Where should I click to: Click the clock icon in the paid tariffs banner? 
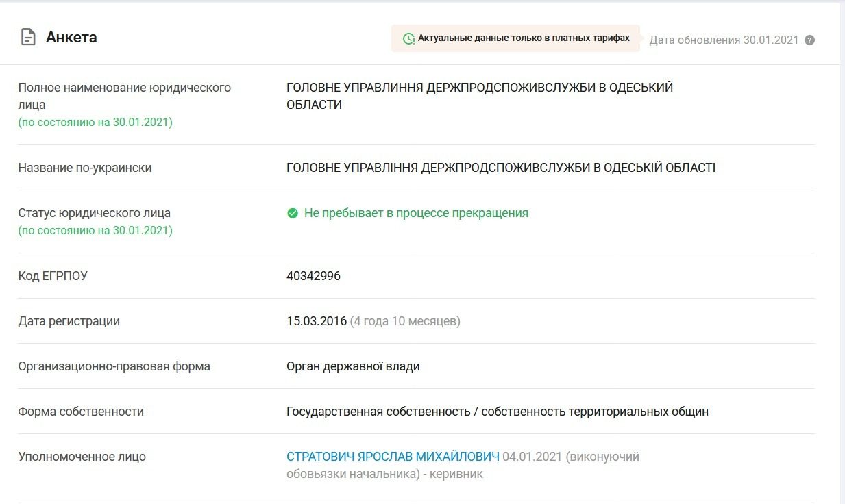(x=408, y=39)
